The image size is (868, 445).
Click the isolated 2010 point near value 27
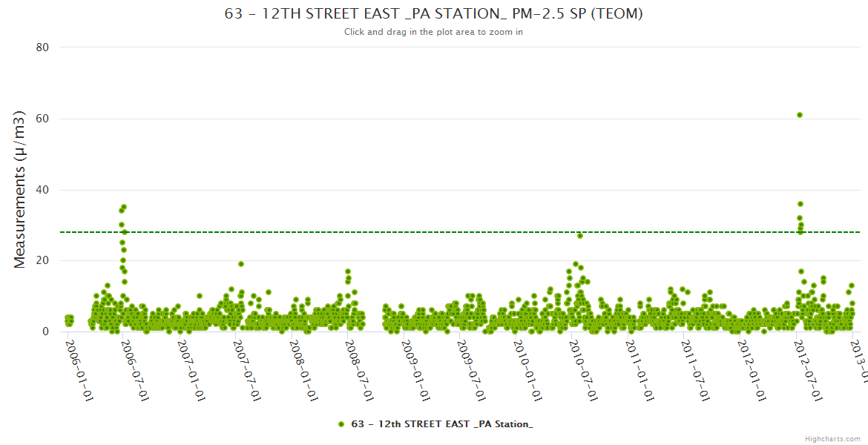coord(580,236)
